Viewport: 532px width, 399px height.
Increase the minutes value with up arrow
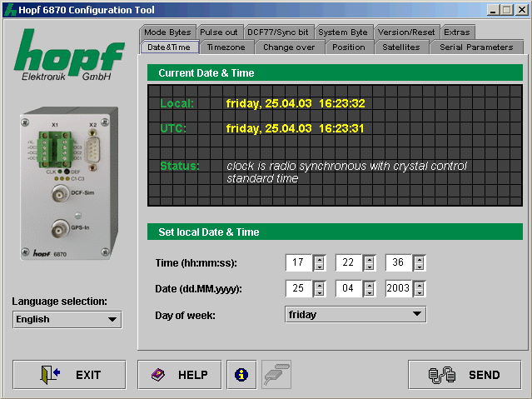click(369, 259)
